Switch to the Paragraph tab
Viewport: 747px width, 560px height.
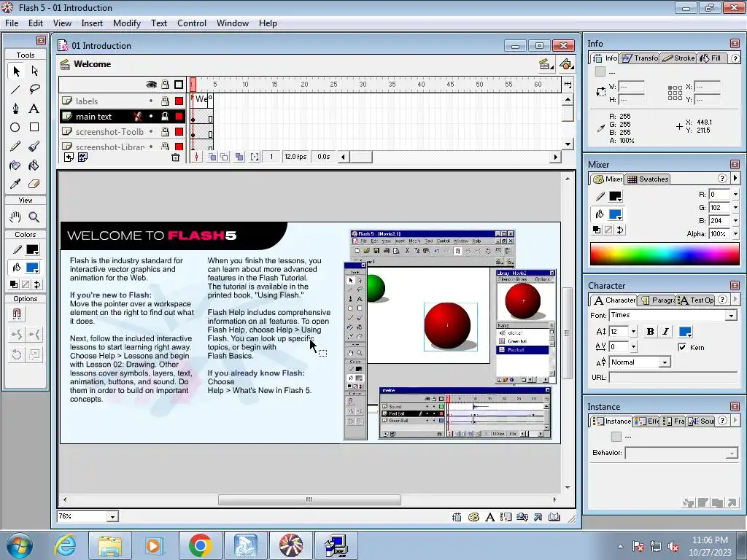[x=657, y=300]
